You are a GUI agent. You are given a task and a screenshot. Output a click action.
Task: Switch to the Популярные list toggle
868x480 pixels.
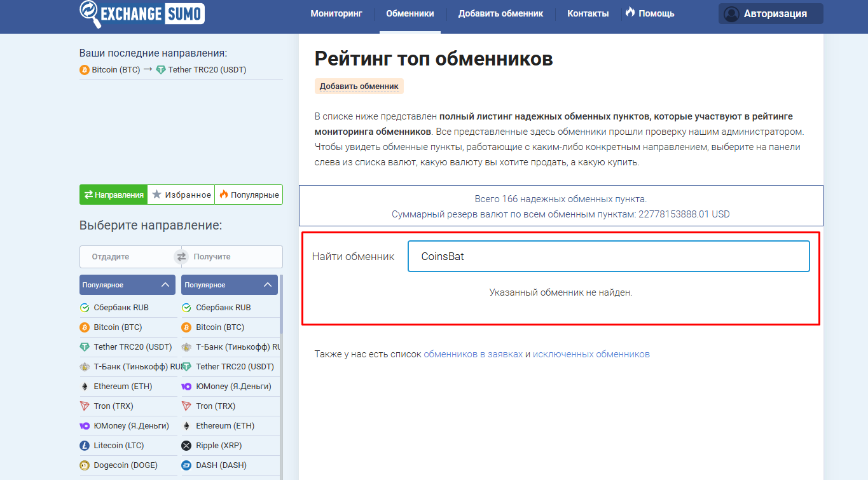249,195
